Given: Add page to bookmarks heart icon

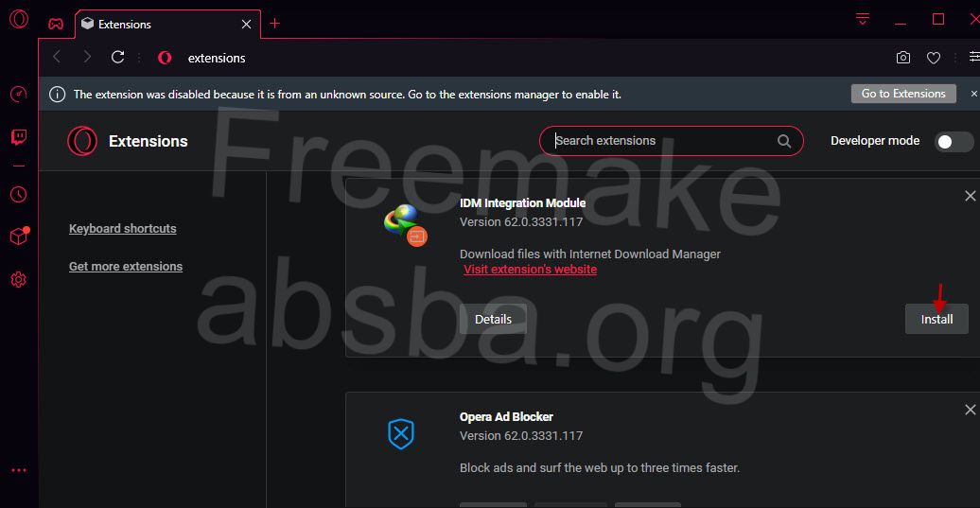Looking at the screenshot, I should pos(934,58).
